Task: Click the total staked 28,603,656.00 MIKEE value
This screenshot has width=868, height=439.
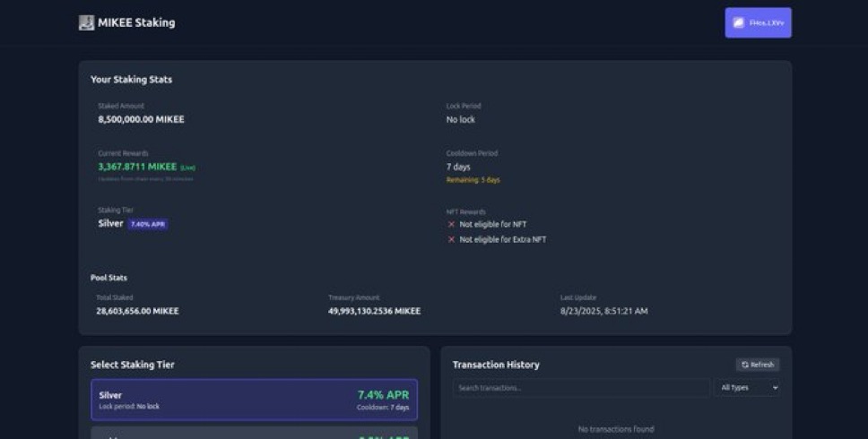Action: pos(137,311)
